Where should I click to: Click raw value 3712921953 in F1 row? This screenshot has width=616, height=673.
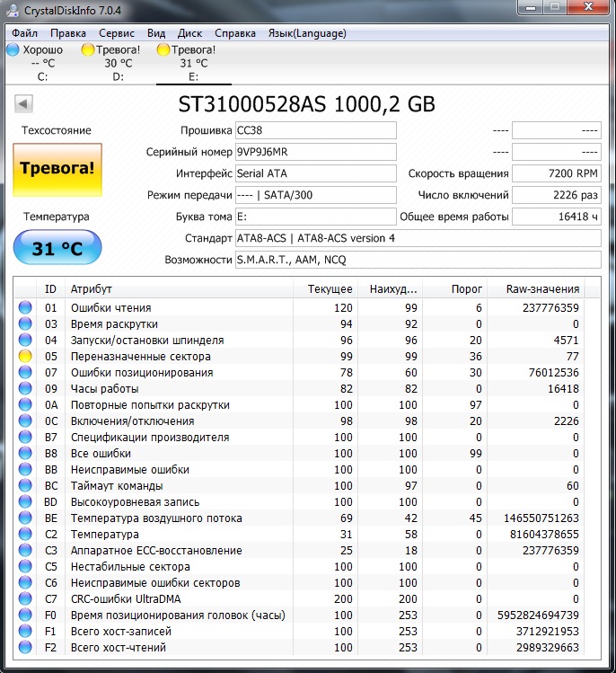(x=548, y=632)
